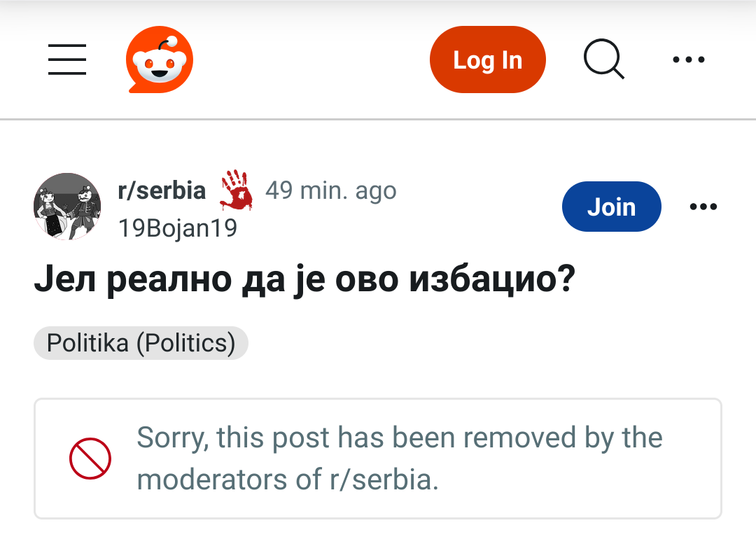Viewport: 756px width, 537px height.
Task: Join the r/serbia community
Action: pos(611,207)
